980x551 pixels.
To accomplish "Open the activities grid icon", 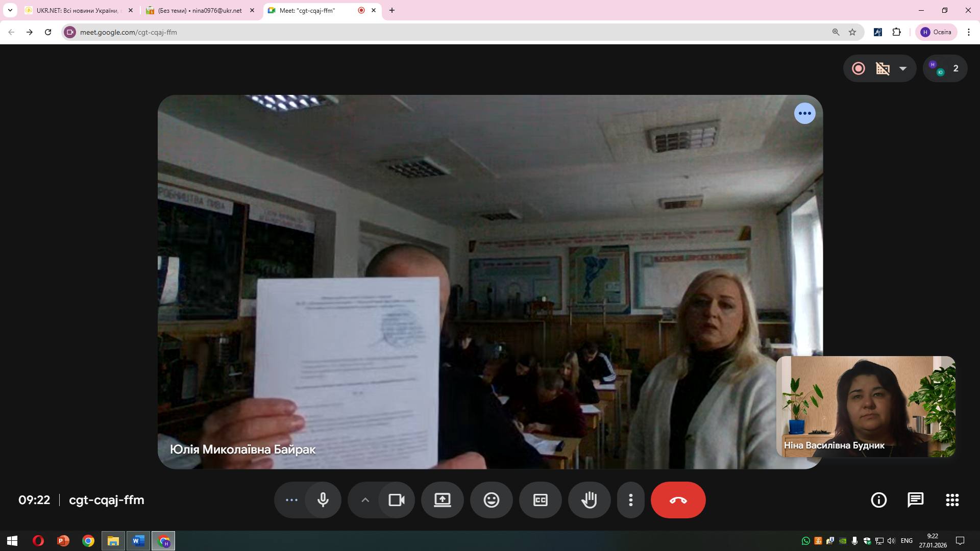I will (952, 500).
